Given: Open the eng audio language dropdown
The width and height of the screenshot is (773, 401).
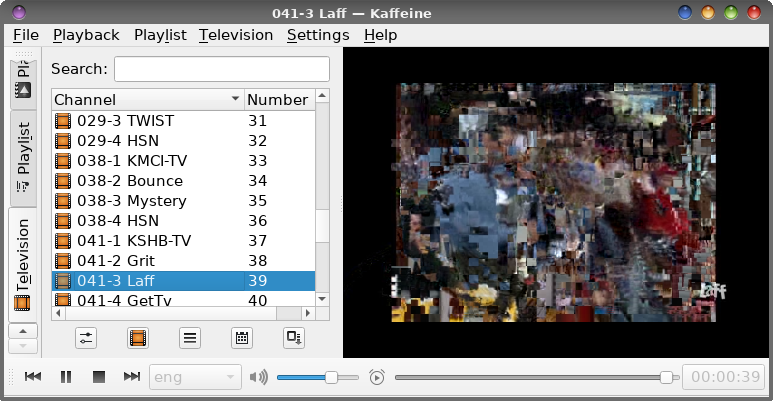Looking at the screenshot, I should [195, 377].
